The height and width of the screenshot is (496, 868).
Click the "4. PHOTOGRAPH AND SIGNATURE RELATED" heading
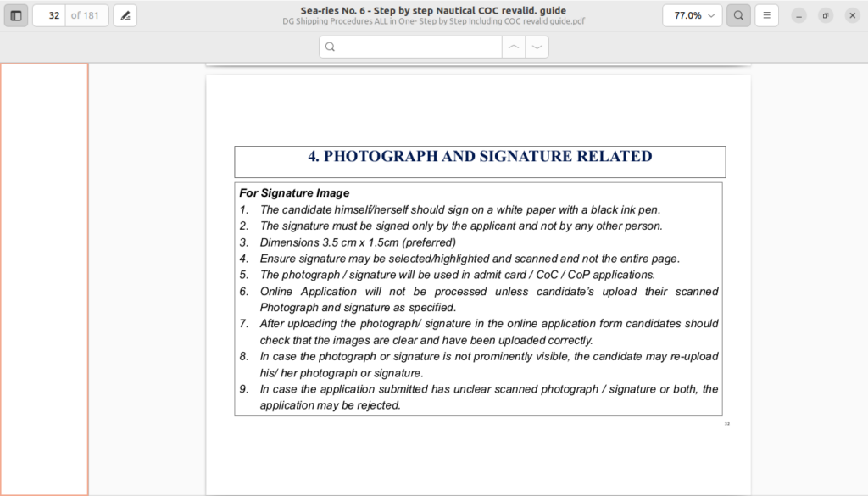[x=480, y=157]
